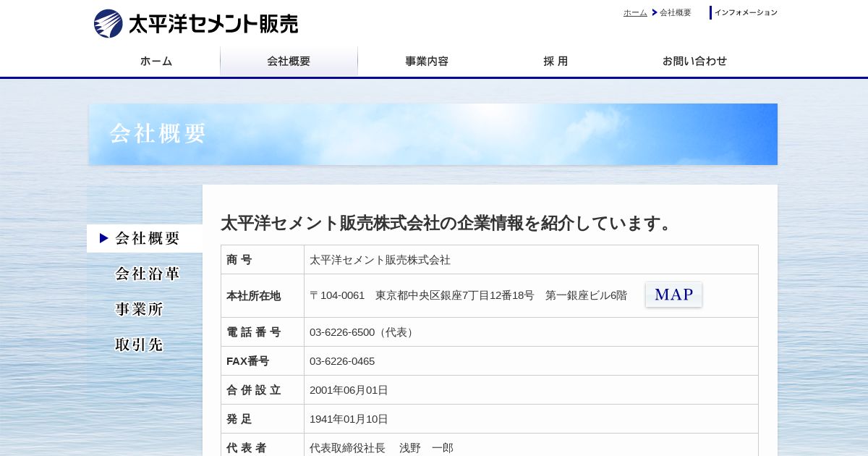Open 会社沿革 in the left sidebar

pos(147,274)
